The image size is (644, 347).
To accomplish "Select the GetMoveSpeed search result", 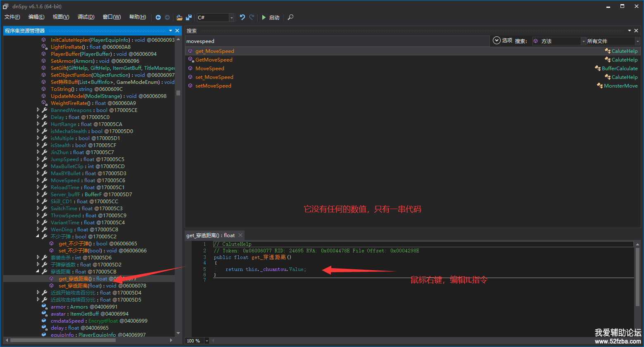I will coord(413,59).
